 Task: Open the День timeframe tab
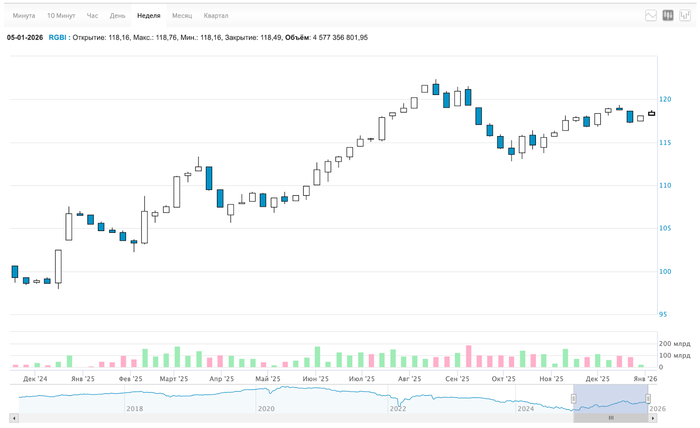(118, 16)
